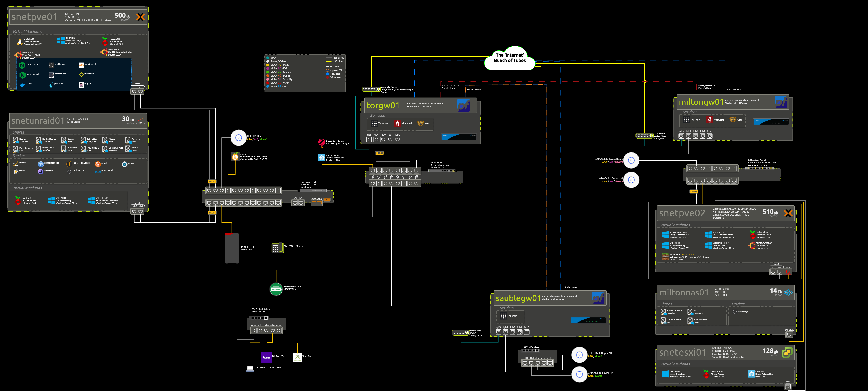The height and width of the screenshot is (391, 868).
Task: Select the xteve Docker whale icon
Action: point(22,85)
